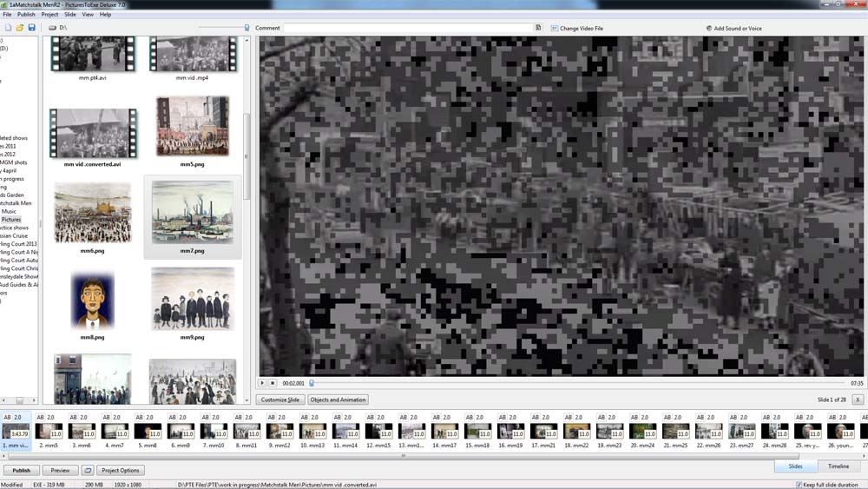Stop the video preview
The image size is (868, 489).
[x=273, y=383]
